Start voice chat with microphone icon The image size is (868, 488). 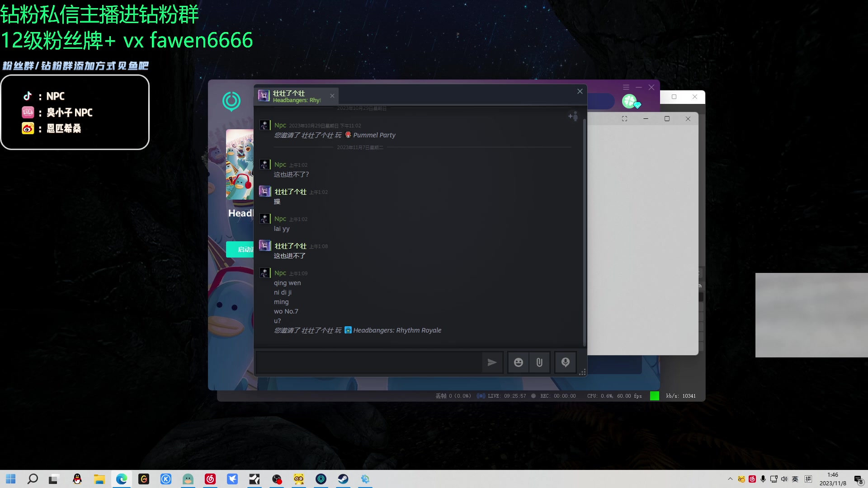point(566,362)
